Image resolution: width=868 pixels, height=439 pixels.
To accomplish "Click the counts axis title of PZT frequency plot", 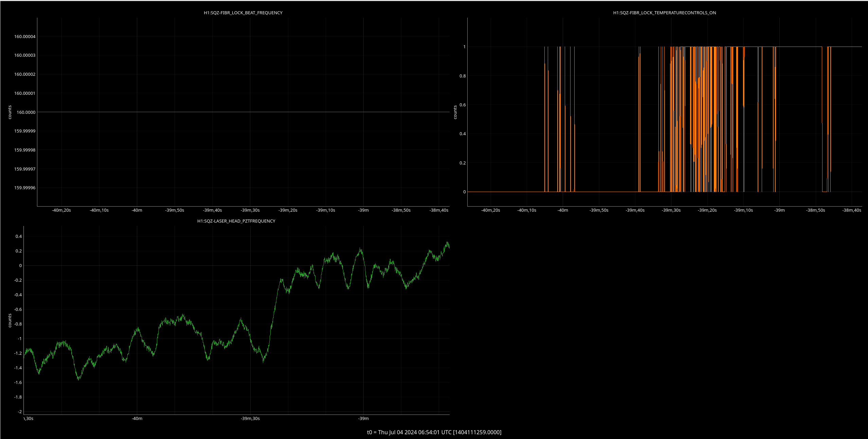I will [x=10, y=320].
